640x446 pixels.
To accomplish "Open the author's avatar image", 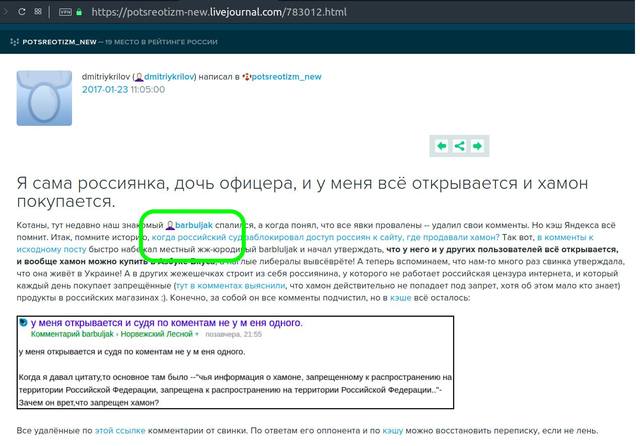I will click(x=44, y=98).
